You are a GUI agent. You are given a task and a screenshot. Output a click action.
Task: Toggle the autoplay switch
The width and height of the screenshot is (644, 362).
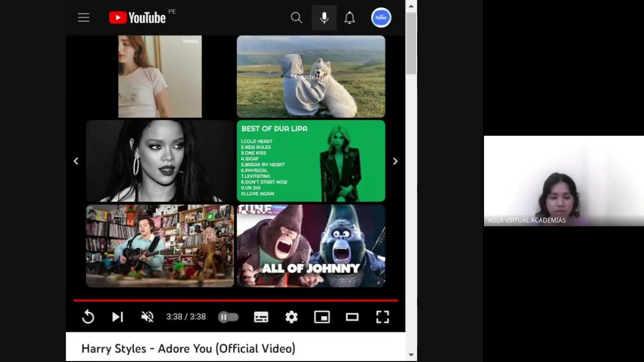[x=228, y=317]
